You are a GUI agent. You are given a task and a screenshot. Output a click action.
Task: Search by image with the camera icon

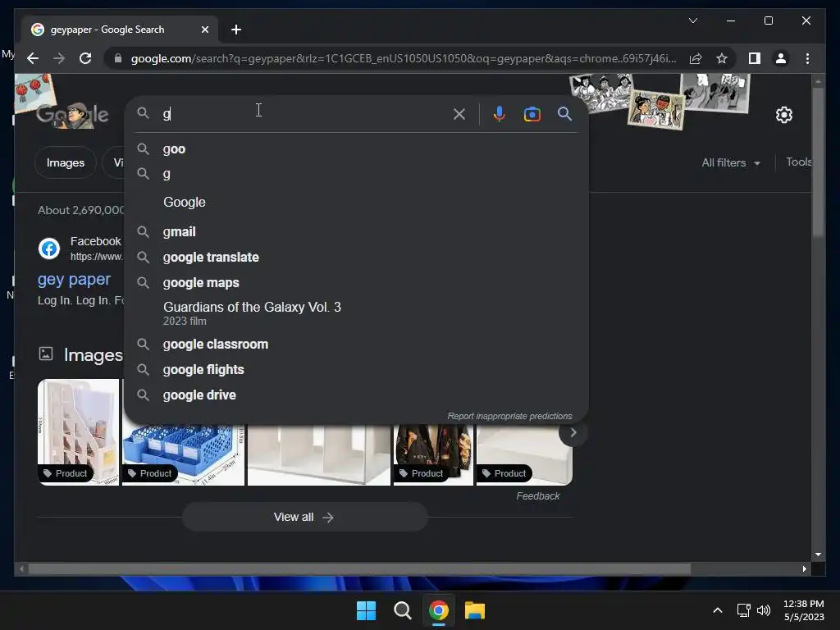click(532, 114)
